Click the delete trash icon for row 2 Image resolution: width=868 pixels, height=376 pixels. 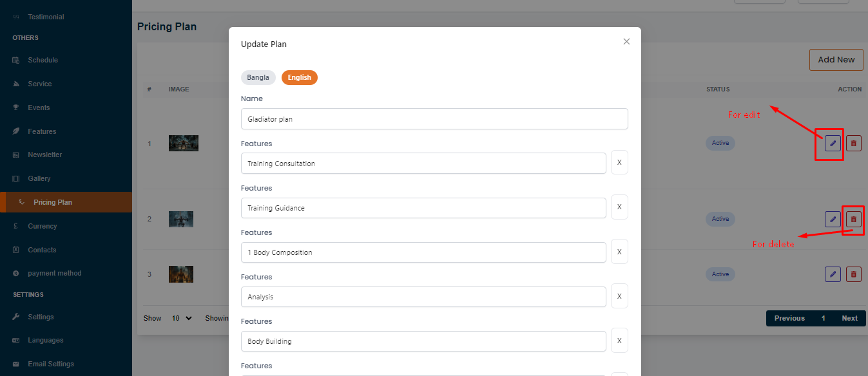coord(853,220)
